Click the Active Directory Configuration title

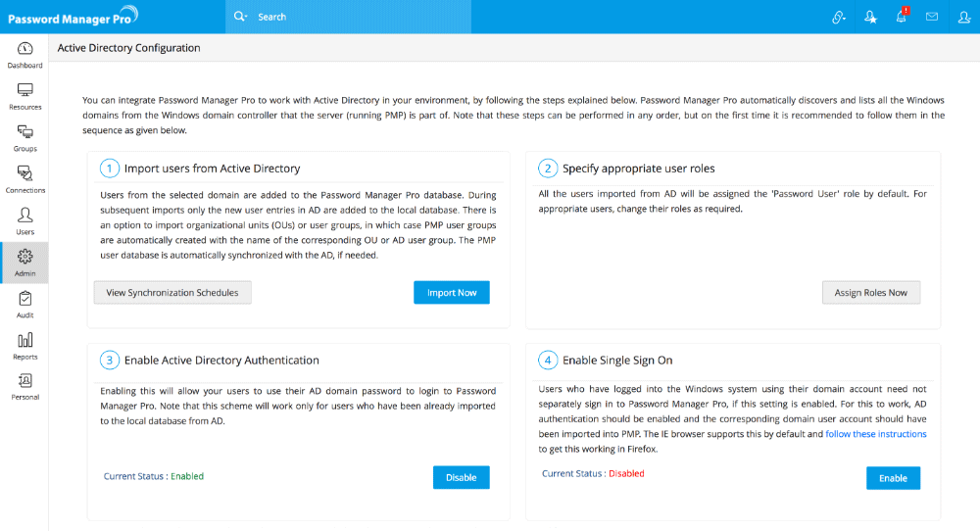tap(128, 48)
